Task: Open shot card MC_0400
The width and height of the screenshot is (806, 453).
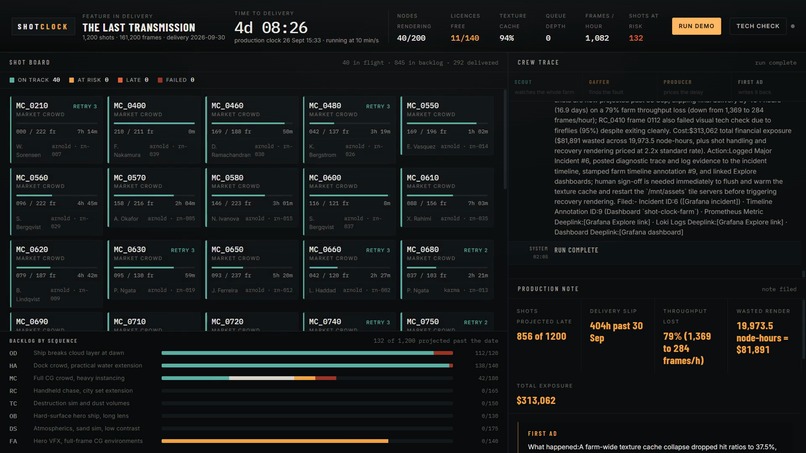Action: coord(154,129)
